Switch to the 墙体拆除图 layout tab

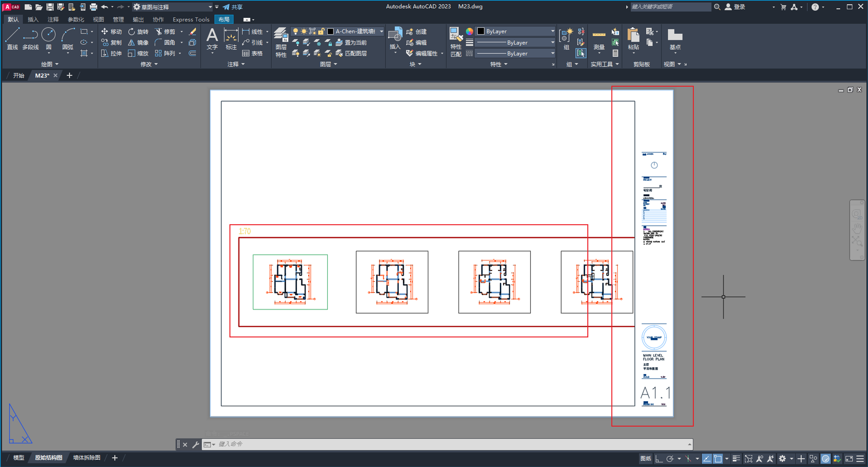[87, 458]
